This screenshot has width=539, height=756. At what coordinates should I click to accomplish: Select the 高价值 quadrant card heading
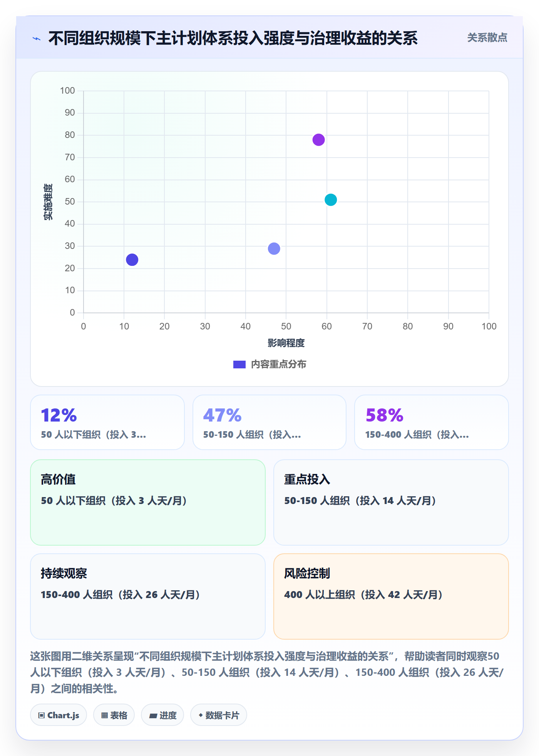[x=58, y=479]
